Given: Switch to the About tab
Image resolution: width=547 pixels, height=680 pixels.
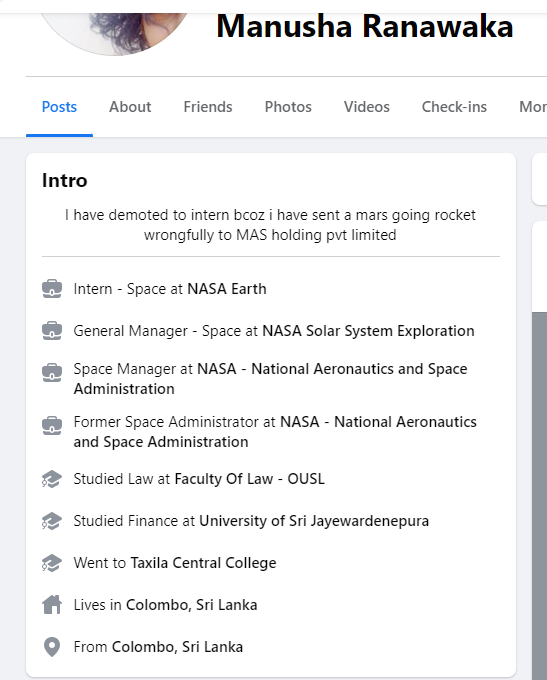Looking at the screenshot, I should (x=130, y=107).
